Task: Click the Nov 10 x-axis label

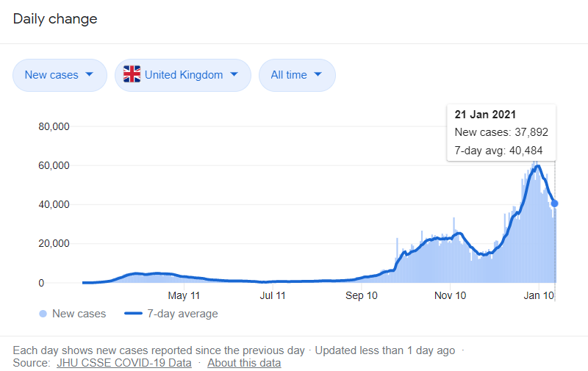Action: (450, 296)
